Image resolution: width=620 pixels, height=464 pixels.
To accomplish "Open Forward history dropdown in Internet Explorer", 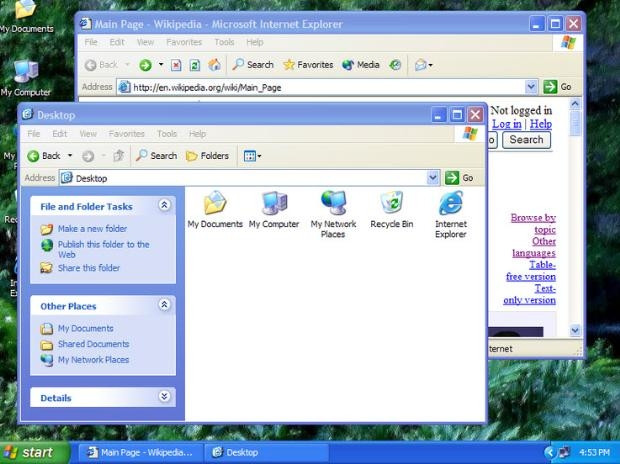I will (161, 64).
